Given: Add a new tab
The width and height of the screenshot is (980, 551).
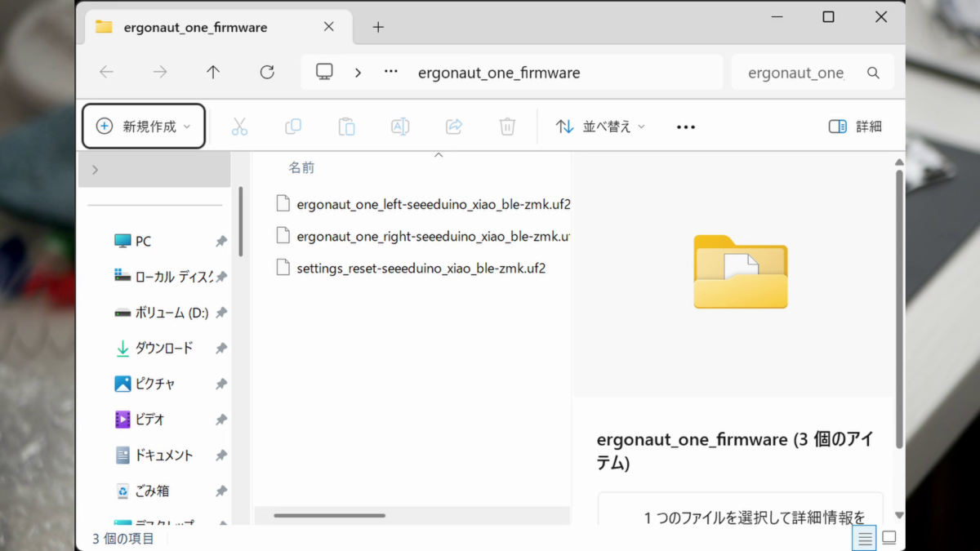Looking at the screenshot, I should pos(378,27).
